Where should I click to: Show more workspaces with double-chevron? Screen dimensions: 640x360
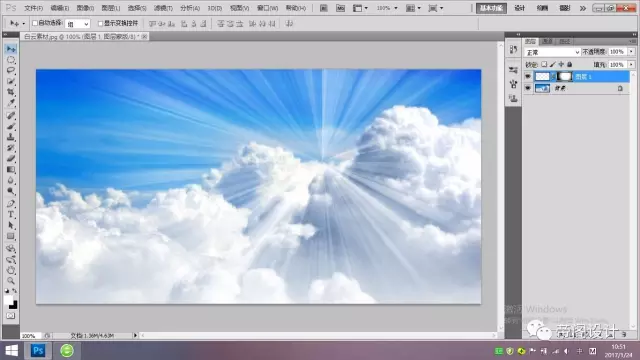[582, 8]
